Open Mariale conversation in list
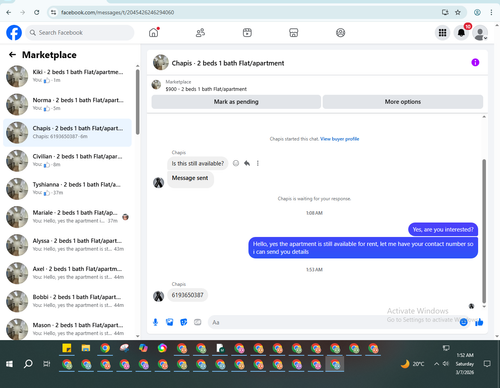Image resolution: width=500 pixels, height=388 pixels. 67,217
